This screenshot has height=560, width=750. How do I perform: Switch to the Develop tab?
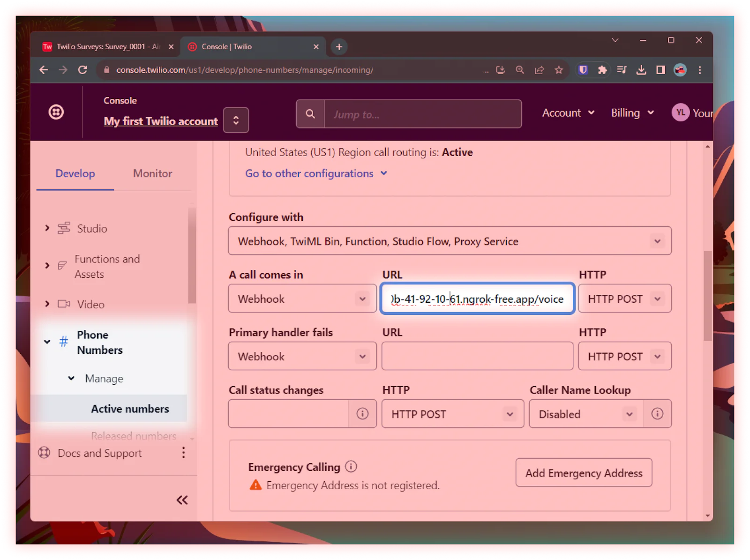[x=75, y=173]
